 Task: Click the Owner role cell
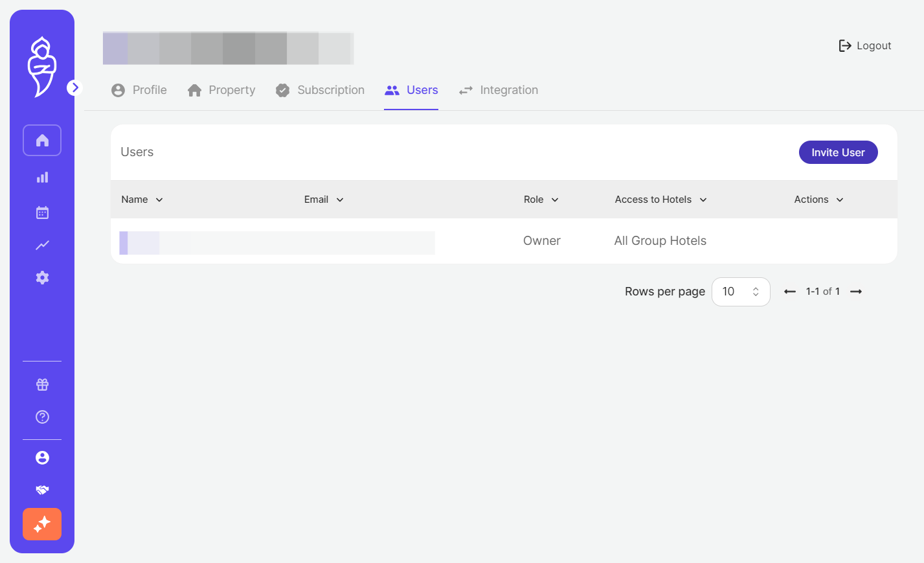pyautogui.click(x=542, y=241)
